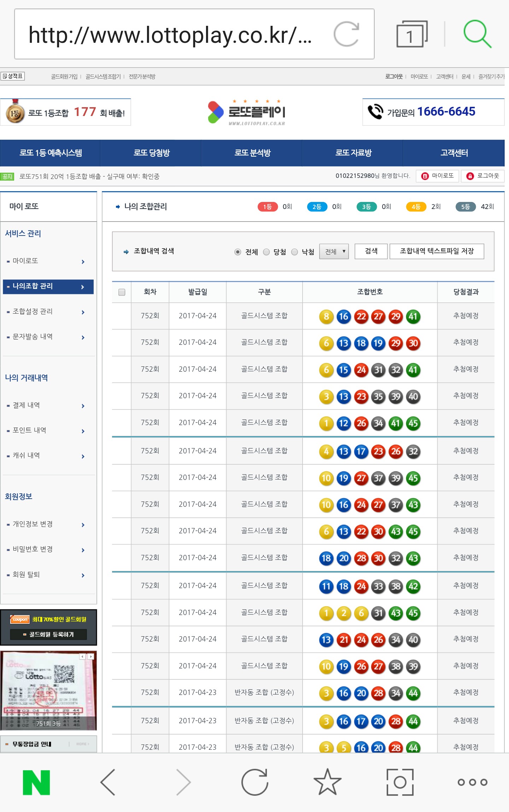
Task: Open the 로또 당첨방 menu
Action: [151, 153]
